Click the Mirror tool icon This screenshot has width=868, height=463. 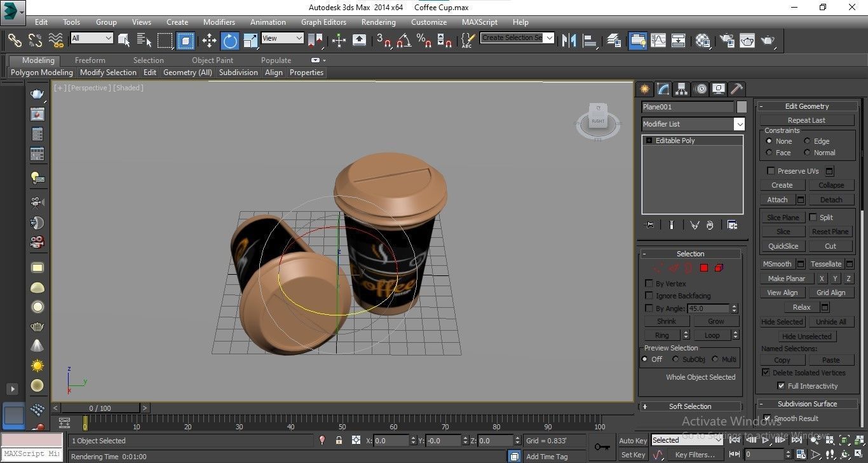569,41
